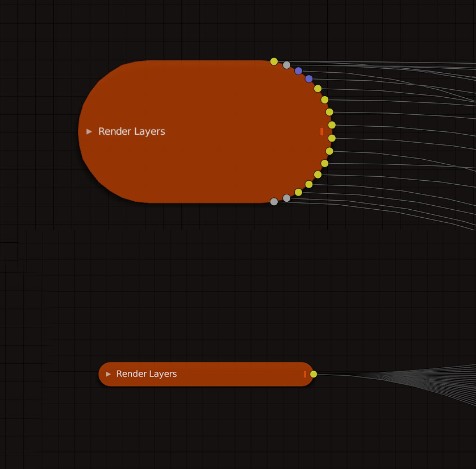
Task: Click the upper of the two blue sockets
Action: 298,70
